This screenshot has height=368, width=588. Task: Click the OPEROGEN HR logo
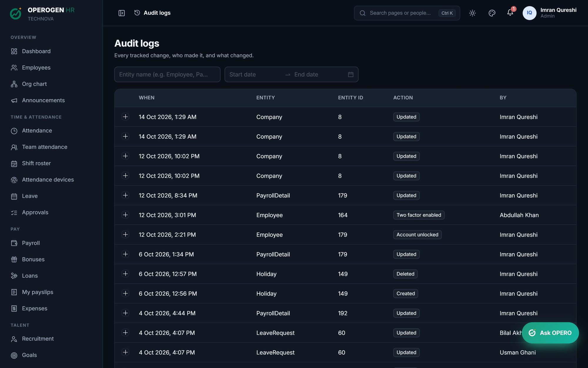point(16,13)
